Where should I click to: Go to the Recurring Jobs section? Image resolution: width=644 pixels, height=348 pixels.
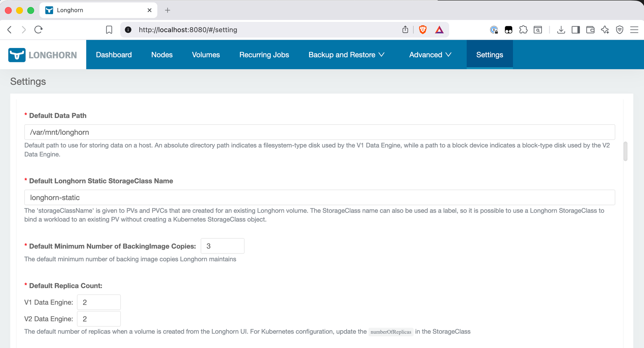[264, 54]
